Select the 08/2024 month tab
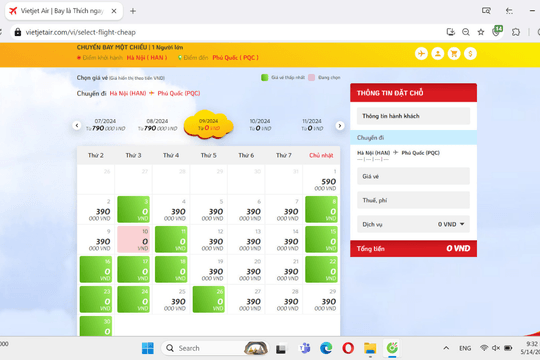 point(157,125)
